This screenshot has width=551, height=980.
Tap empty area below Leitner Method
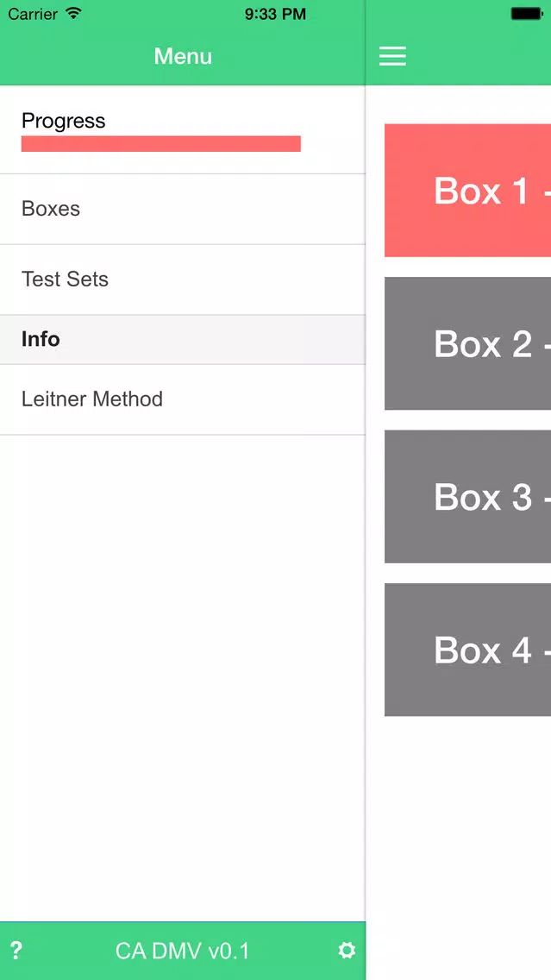tap(183, 678)
